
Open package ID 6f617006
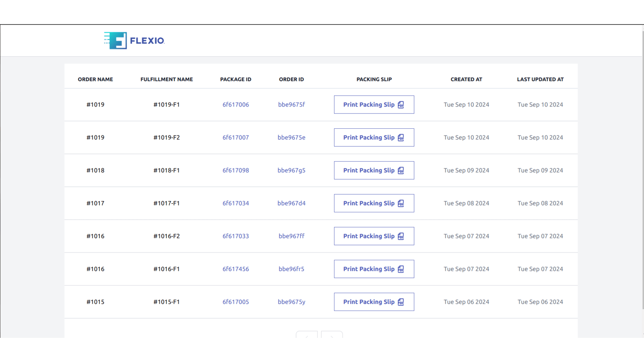(x=236, y=105)
